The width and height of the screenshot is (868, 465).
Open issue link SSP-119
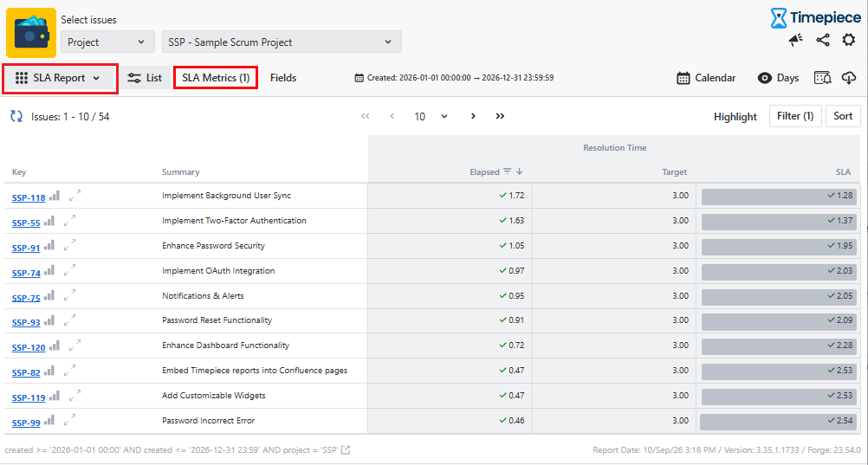(x=29, y=397)
